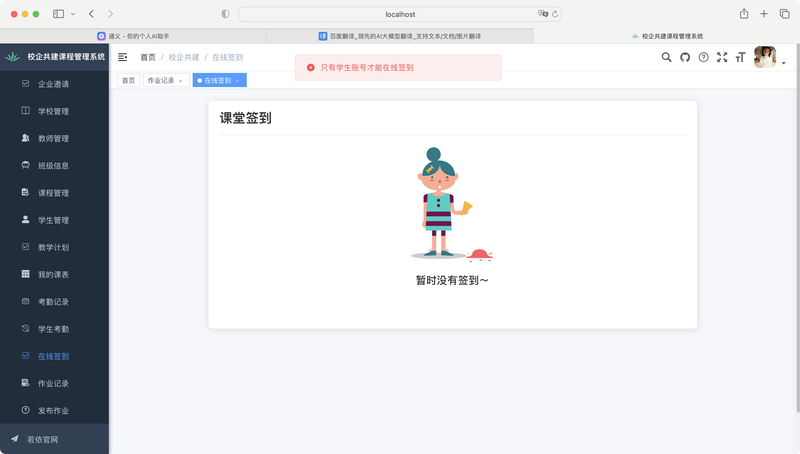Click 校企共建 breadcrumb
The image size is (800, 454).
pos(184,57)
